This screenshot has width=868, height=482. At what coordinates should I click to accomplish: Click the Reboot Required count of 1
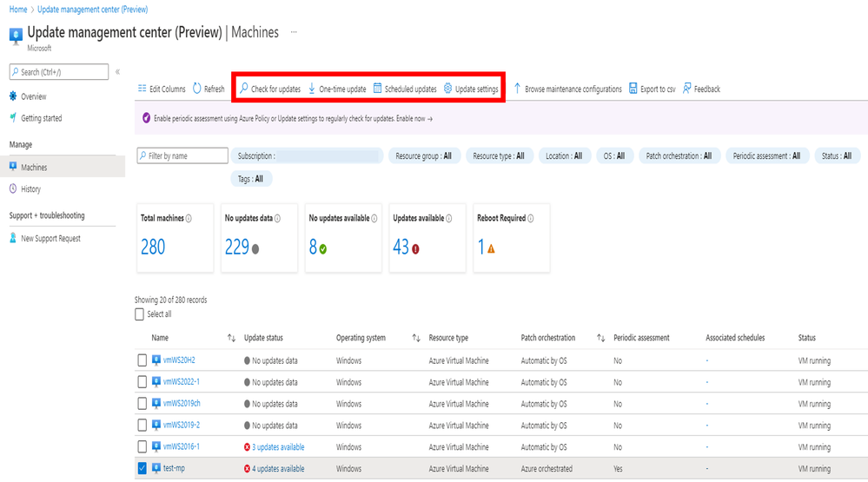click(481, 247)
